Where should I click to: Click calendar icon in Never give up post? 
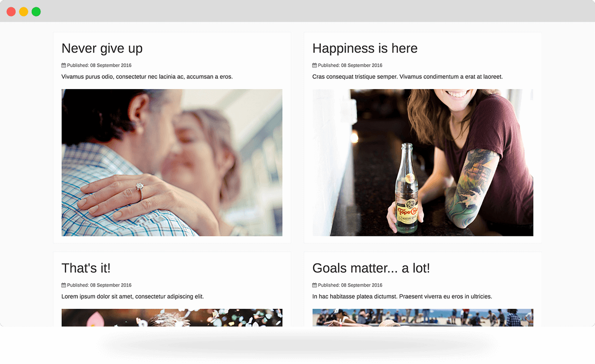click(64, 65)
